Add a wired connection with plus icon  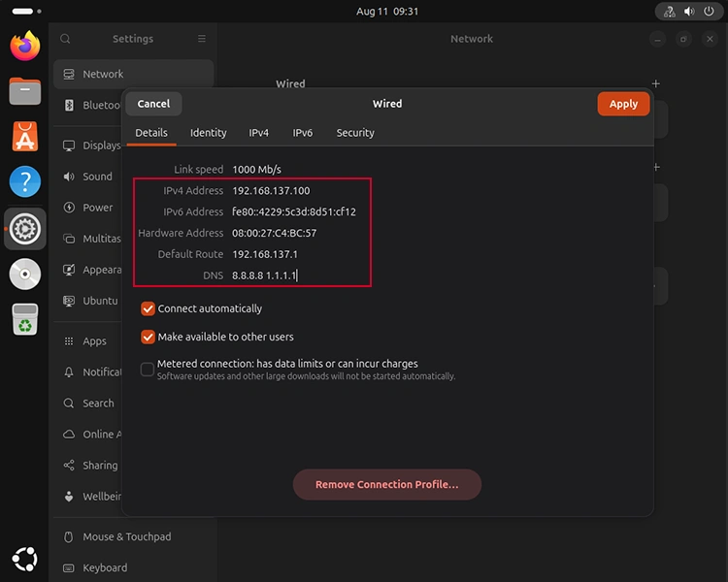coord(655,84)
